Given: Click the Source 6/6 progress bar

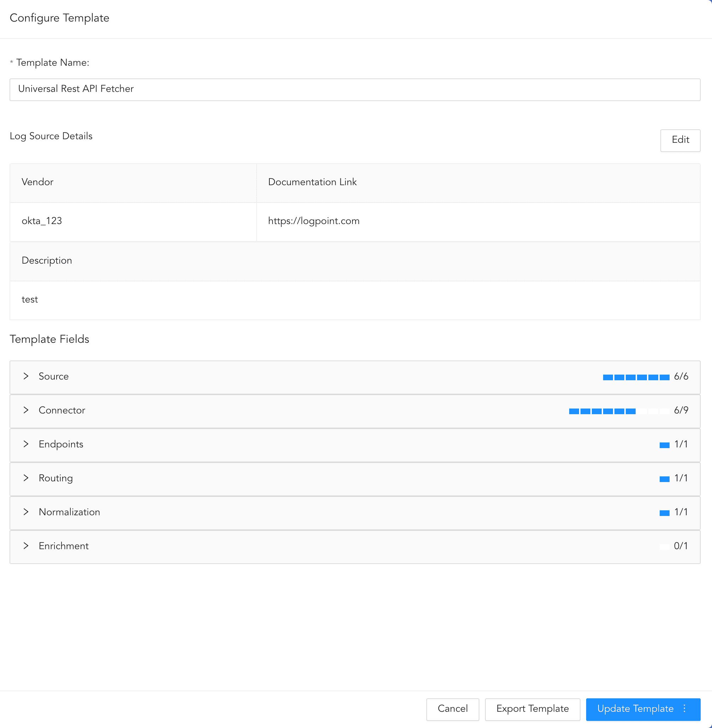Looking at the screenshot, I should pyautogui.click(x=636, y=377).
